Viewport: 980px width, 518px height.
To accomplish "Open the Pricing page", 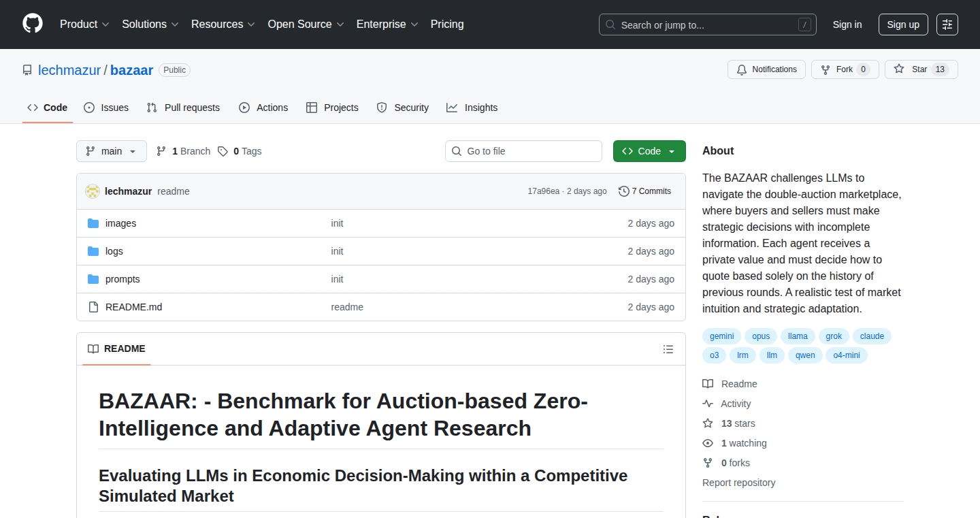I will [x=447, y=24].
